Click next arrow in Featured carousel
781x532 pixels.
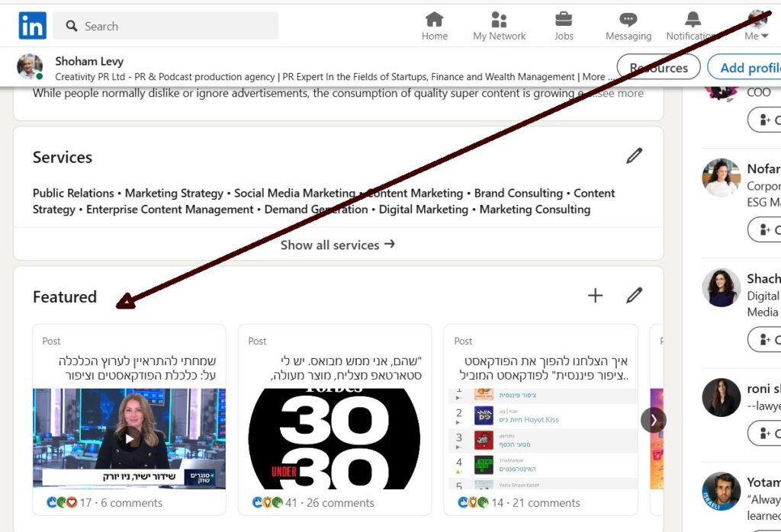(x=654, y=421)
